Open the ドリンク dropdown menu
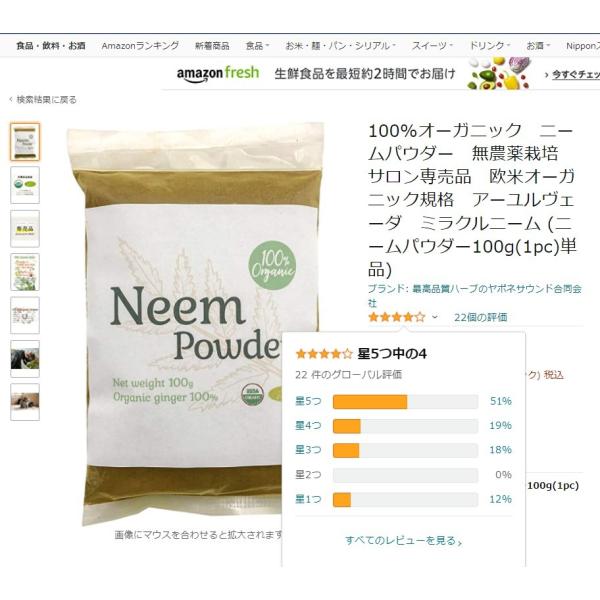 tap(489, 46)
